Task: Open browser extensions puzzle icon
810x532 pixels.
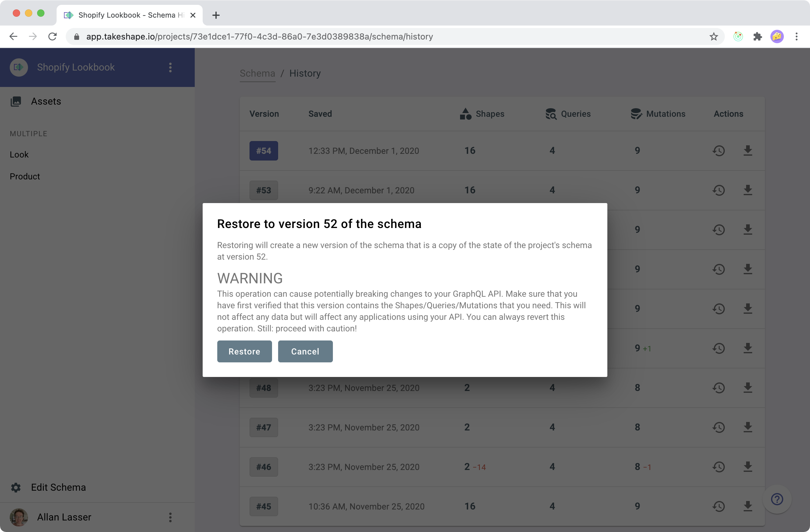Action: pos(757,36)
